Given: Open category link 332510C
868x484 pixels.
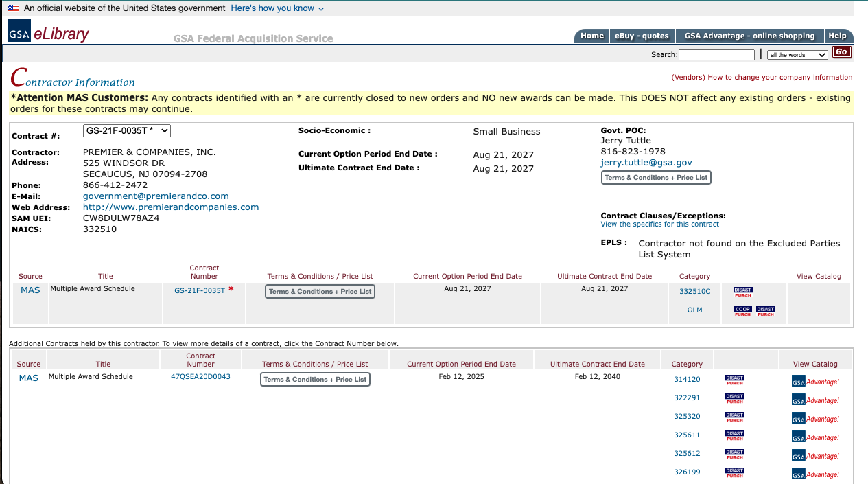Looking at the screenshot, I should tap(695, 292).
